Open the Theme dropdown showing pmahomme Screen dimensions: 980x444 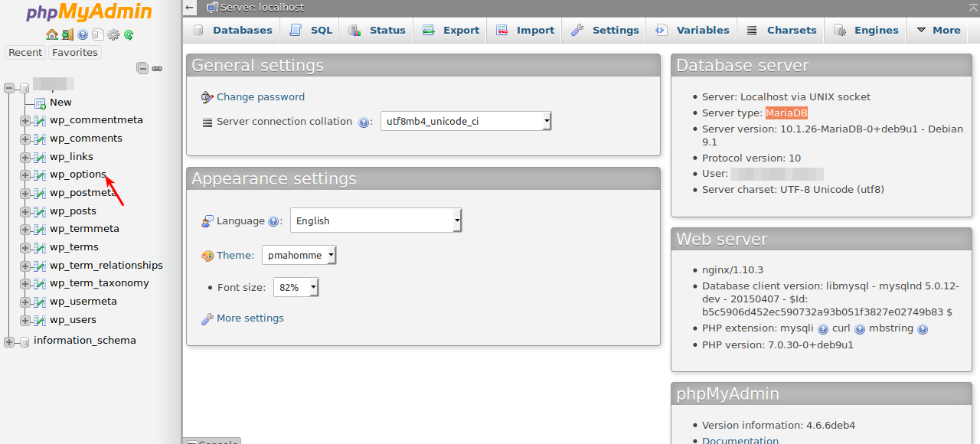click(x=299, y=256)
